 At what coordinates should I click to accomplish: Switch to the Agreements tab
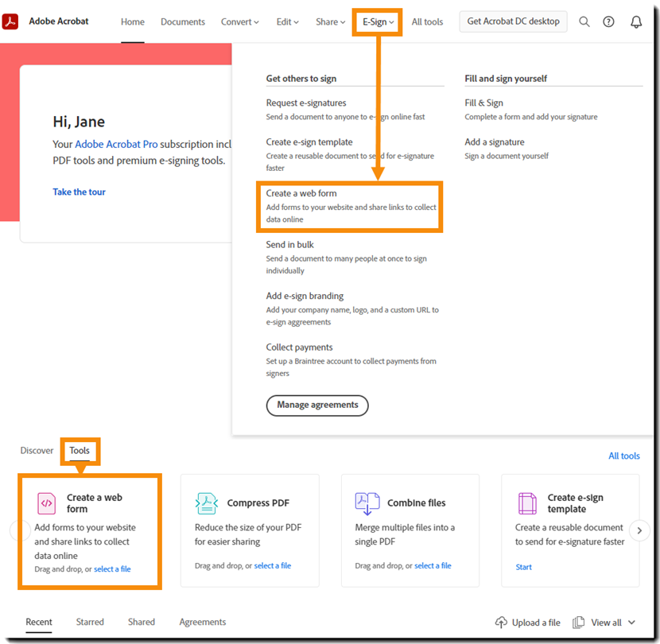pyautogui.click(x=203, y=622)
